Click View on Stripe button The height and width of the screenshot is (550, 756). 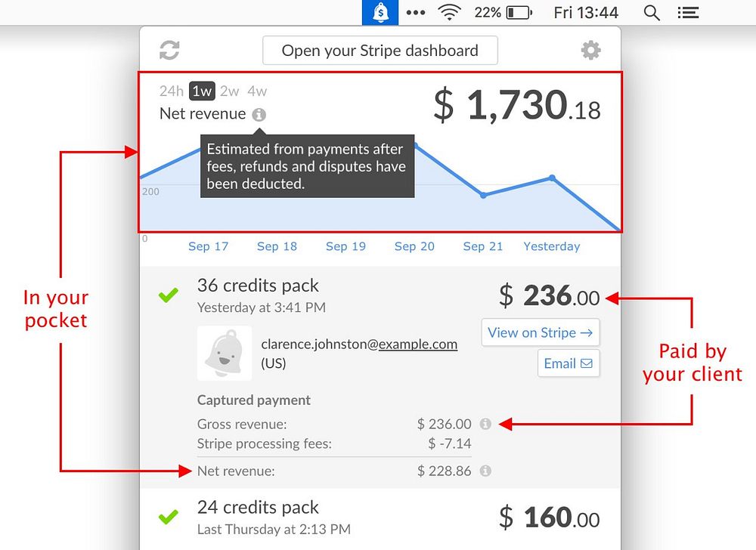541,332
